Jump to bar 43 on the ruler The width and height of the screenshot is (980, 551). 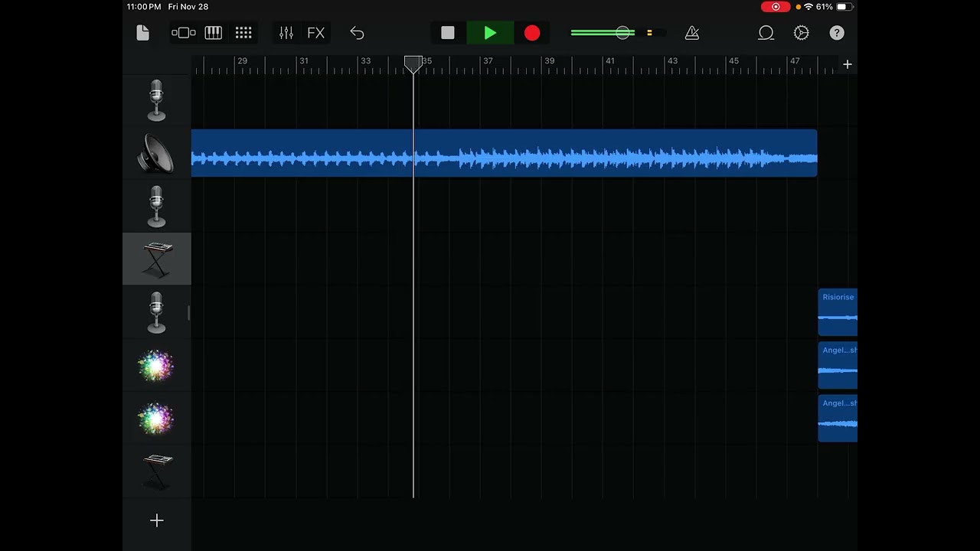pyautogui.click(x=672, y=61)
